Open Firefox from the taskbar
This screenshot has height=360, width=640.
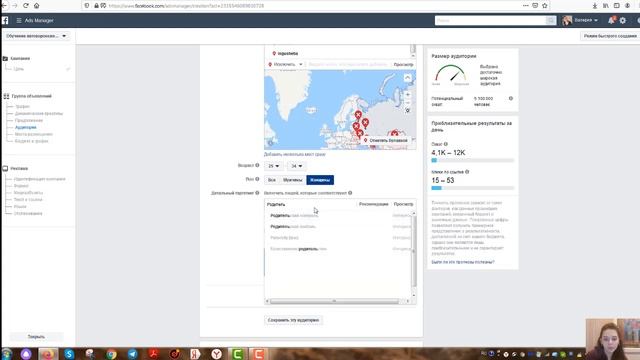click(x=48, y=354)
